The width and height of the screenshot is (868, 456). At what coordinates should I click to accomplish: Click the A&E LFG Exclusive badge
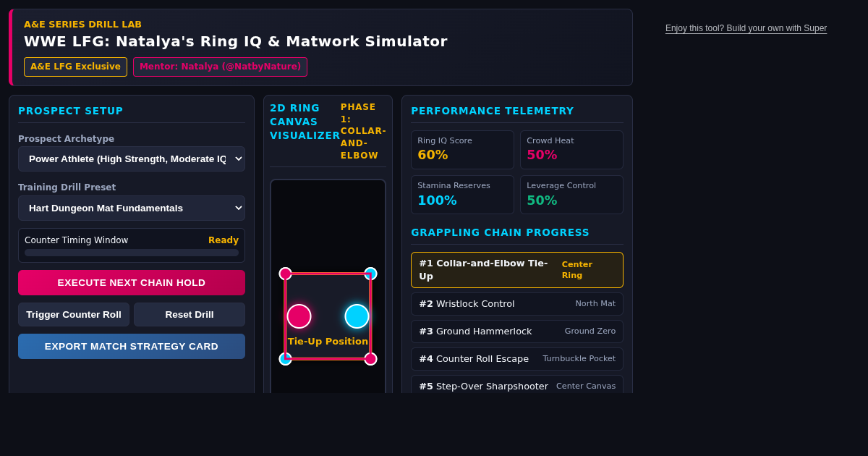[x=75, y=67]
